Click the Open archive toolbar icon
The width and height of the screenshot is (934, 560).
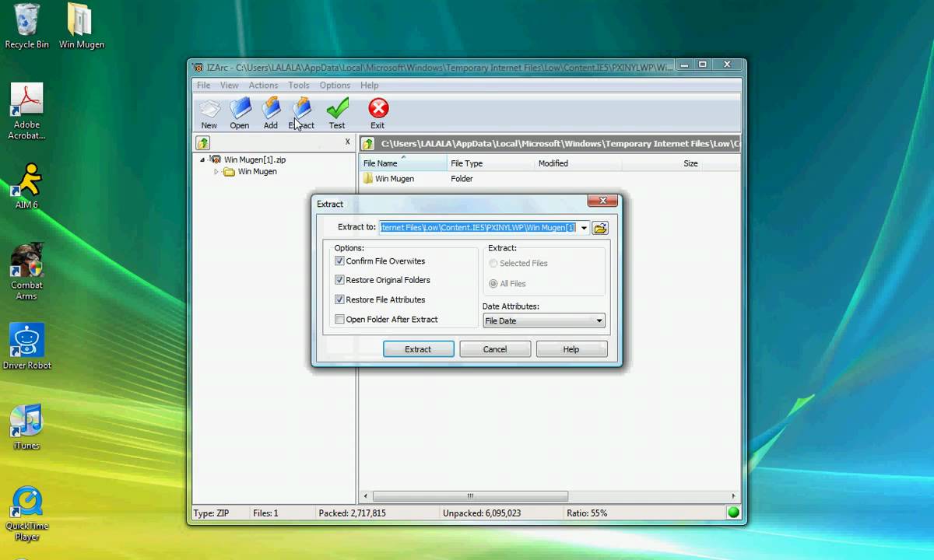(240, 114)
